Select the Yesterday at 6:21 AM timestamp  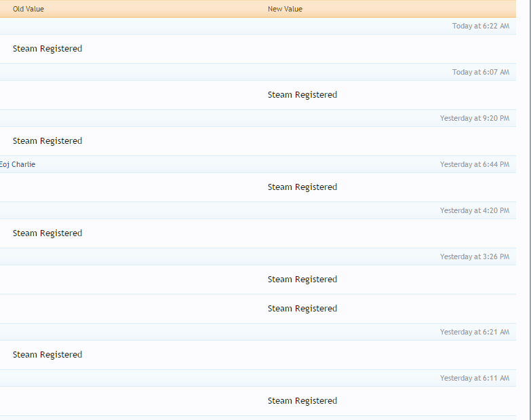pos(475,332)
